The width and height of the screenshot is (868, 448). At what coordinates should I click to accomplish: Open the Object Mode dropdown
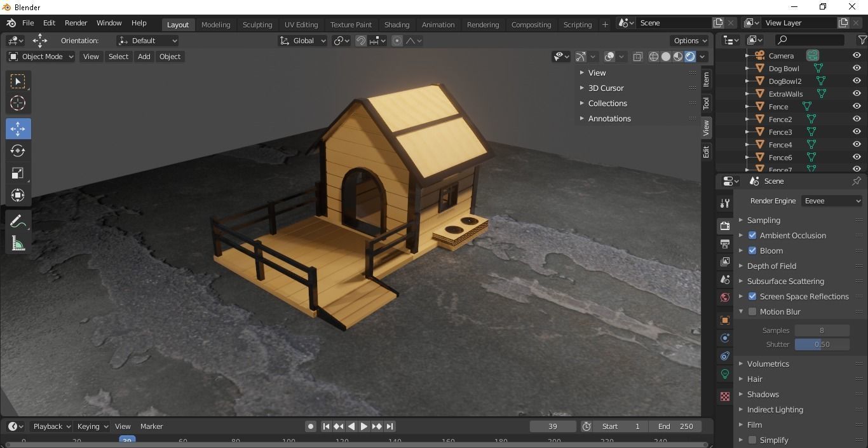click(x=41, y=57)
